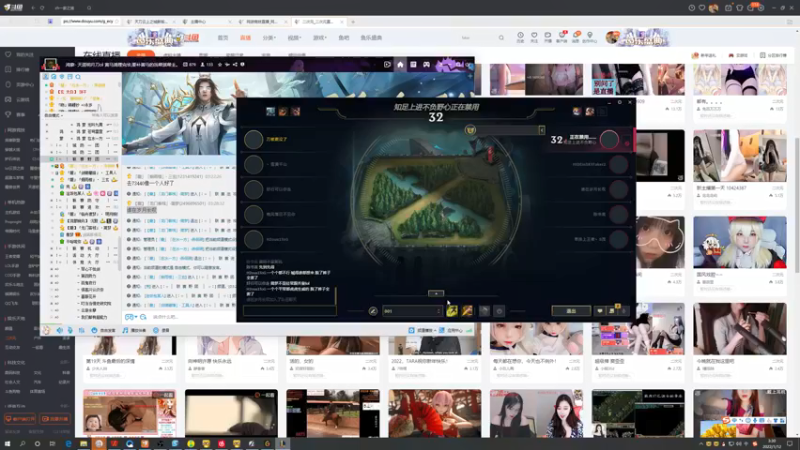Screen dimensions: 800x450
Task: Open the 分类 dropdown on Douyu navigation
Action: pyautogui.click(x=269, y=38)
